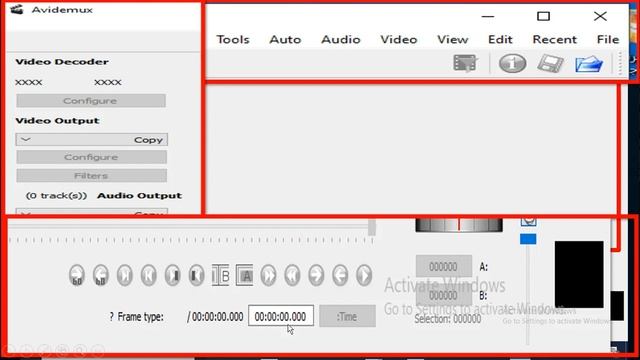
Task: Click the Time button
Action: pyautogui.click(x=347, y=316)
